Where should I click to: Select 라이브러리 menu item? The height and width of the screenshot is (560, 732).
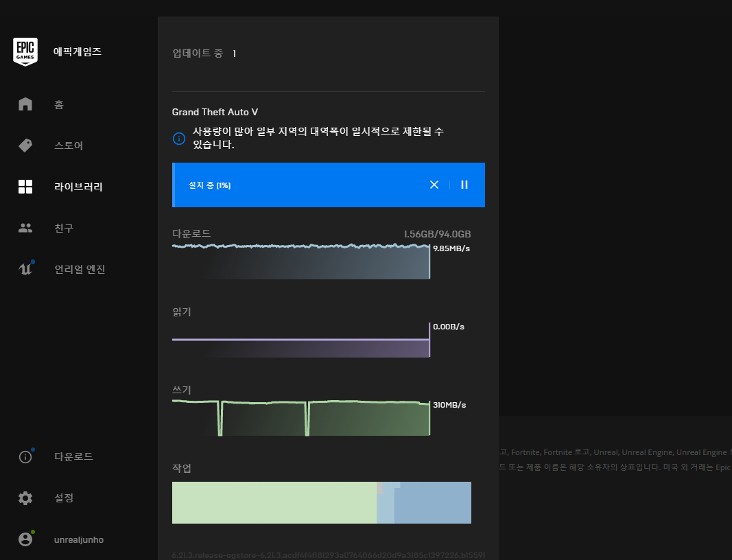(78, 187)
